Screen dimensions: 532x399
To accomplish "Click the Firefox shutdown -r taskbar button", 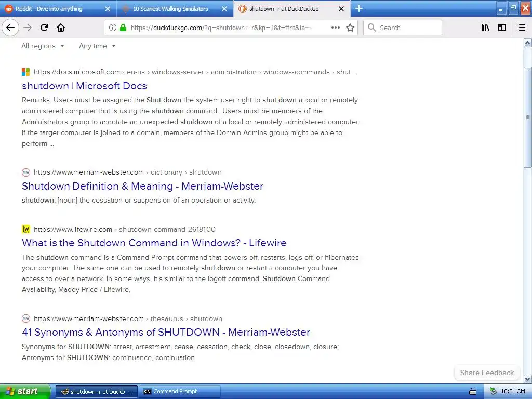I will click(97, 392).
